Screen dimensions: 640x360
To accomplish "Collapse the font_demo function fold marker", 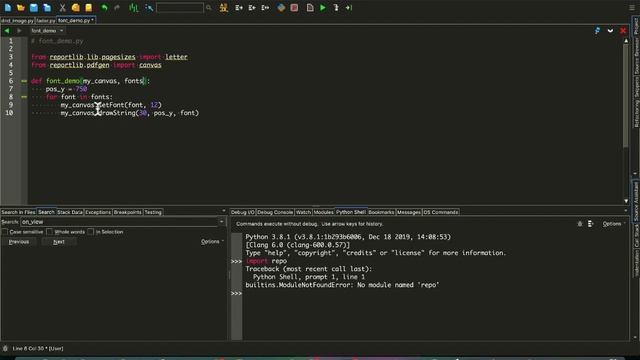I will (24, 81).
